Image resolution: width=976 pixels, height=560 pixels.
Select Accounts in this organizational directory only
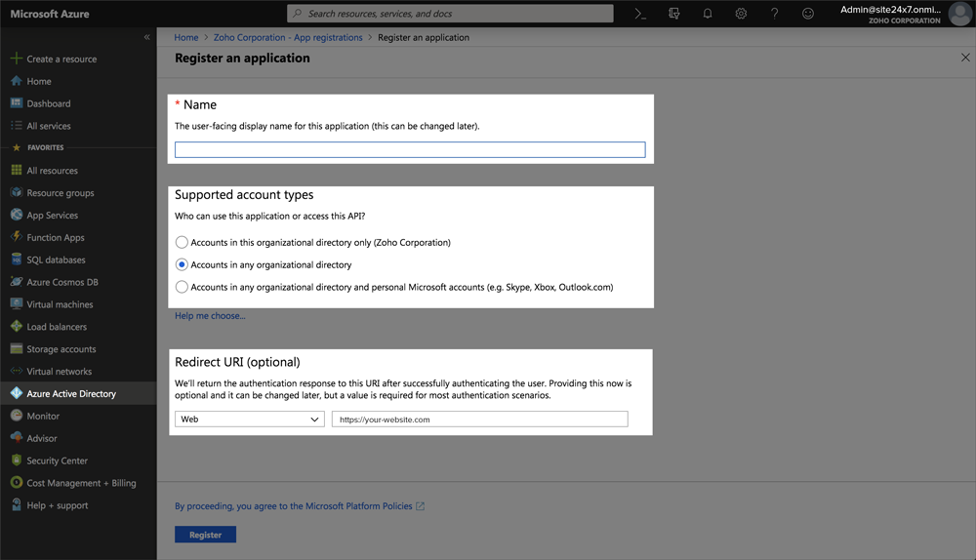coord(182,242)
